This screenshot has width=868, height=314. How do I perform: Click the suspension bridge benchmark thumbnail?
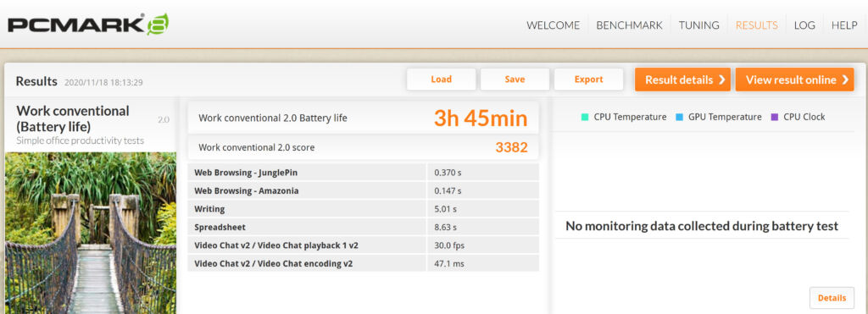91,233
